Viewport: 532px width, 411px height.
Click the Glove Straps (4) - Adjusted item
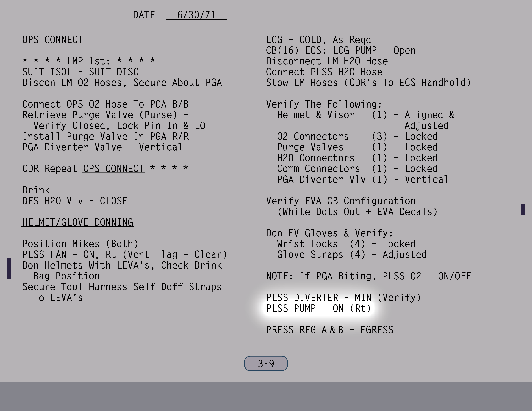351,255
